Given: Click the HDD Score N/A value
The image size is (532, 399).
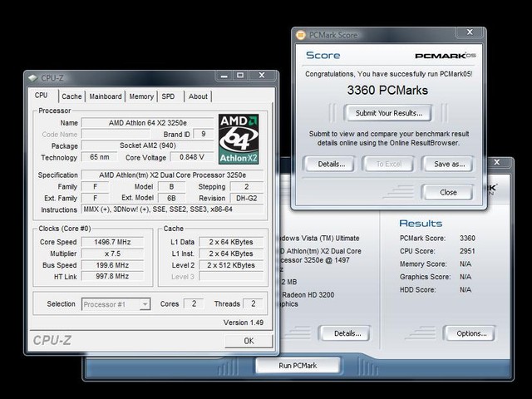Looking at the screenshot, I should click(x=465, y=290).
